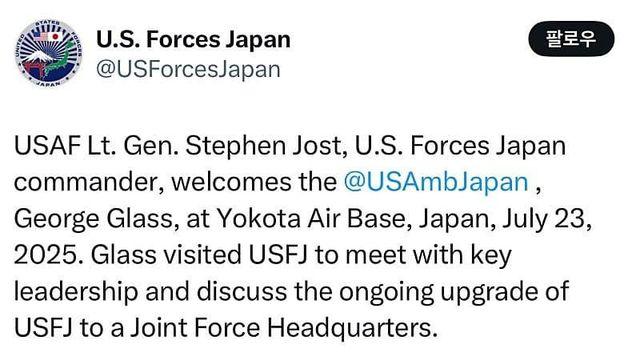Viewport: 640px width, 360px height.
Task: Click the year '2025' in the tweet
Action: click(45, 255)
